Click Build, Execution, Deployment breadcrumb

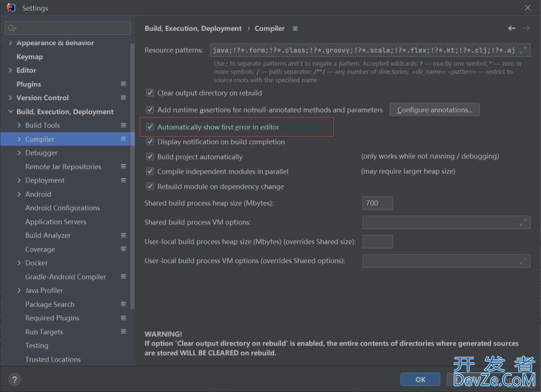point(193,29)
